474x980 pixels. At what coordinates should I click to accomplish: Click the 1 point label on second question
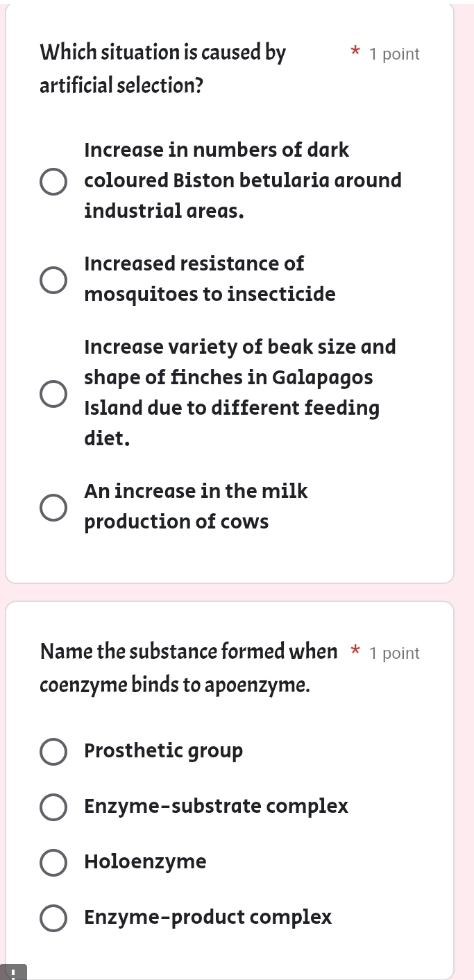point(394,653)
